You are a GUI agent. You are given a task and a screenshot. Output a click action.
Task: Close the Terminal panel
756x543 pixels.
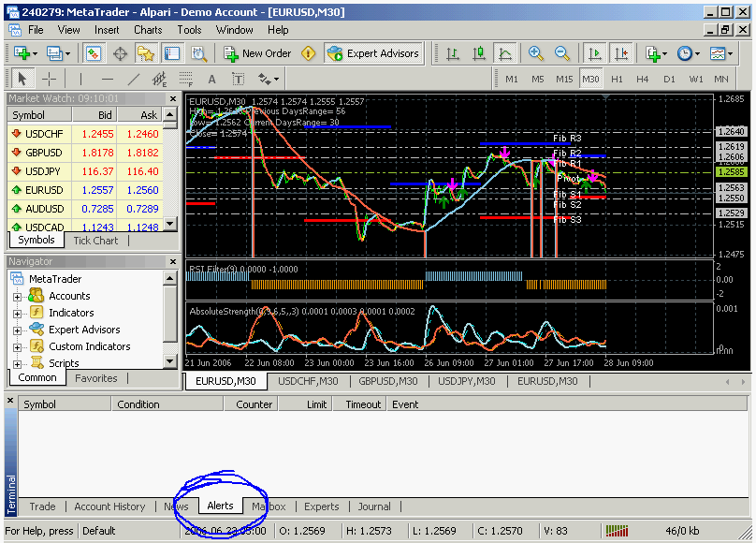click(x=9, y=401)
